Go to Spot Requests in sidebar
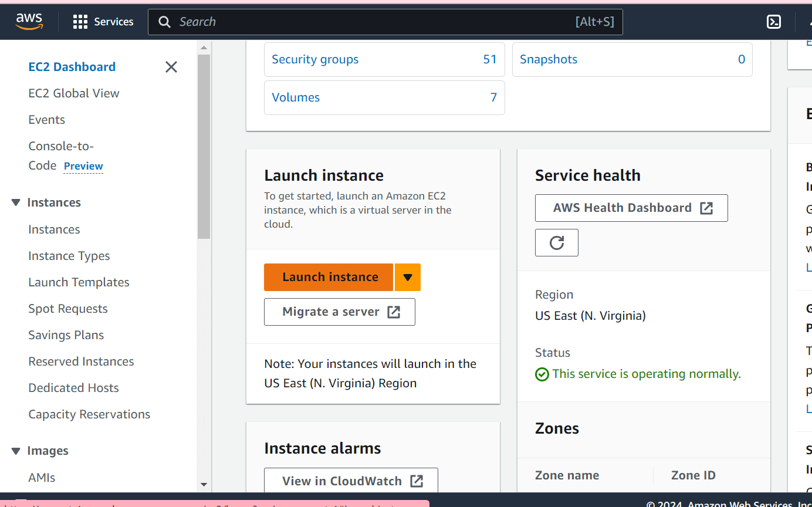 (68, 309)
